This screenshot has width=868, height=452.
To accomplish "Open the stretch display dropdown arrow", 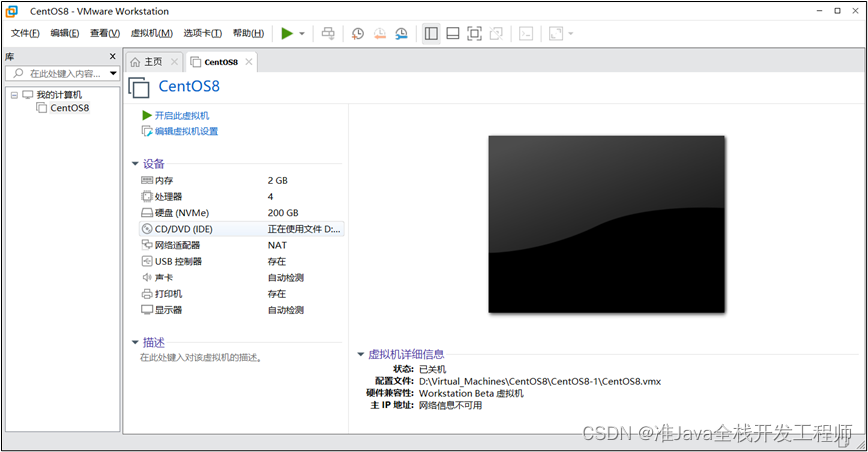I will (571, 34).
